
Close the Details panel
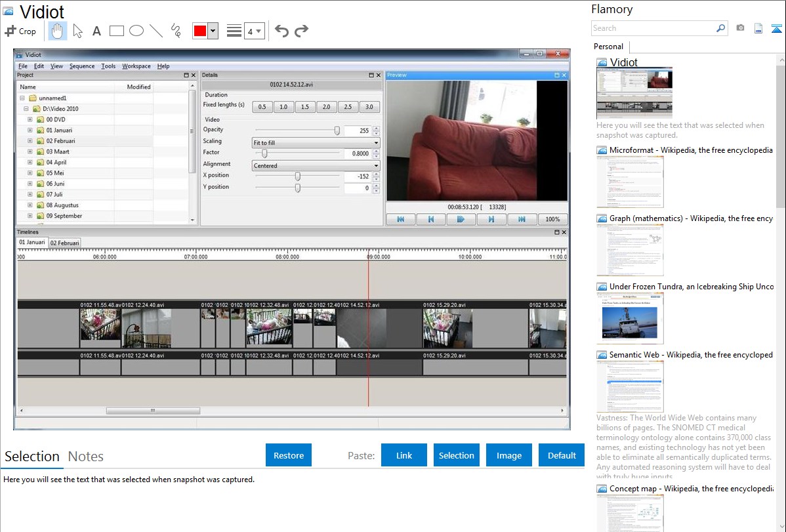379,75
